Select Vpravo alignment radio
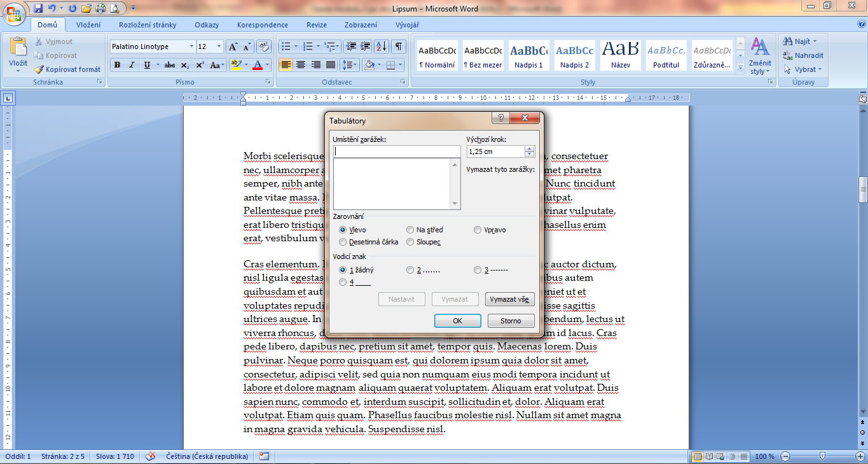The width and height of the screenshot is (868, 464). [x=478, y=230]
